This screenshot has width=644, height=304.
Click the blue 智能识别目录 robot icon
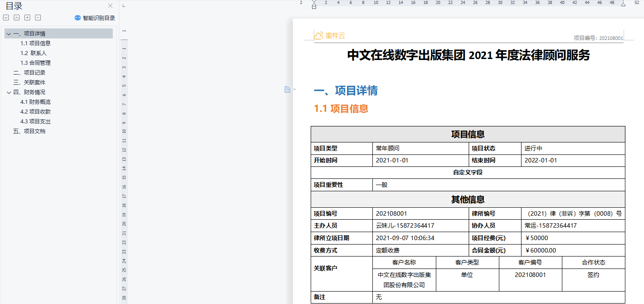(x=78, y=18)
